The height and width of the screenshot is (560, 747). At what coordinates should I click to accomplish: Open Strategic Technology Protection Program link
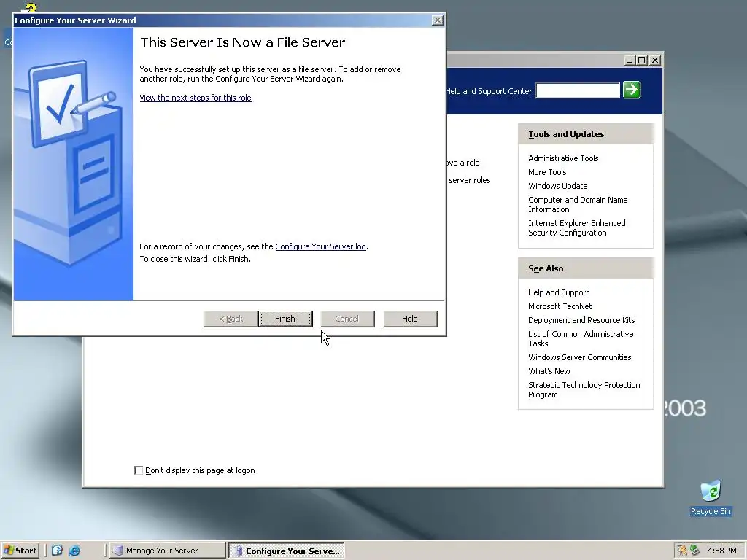(x=584, y=389)
